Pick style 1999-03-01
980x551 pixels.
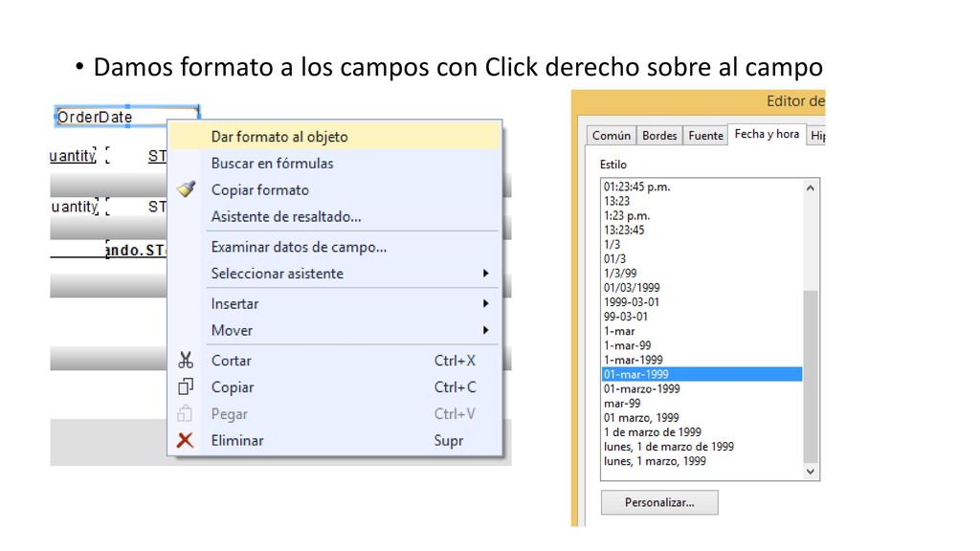(702, 301)
